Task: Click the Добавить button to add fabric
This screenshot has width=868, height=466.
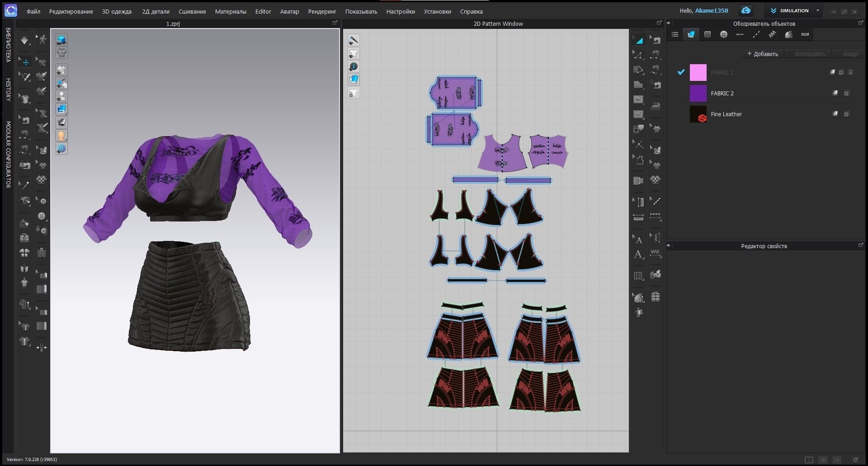Action: [763, 53]
